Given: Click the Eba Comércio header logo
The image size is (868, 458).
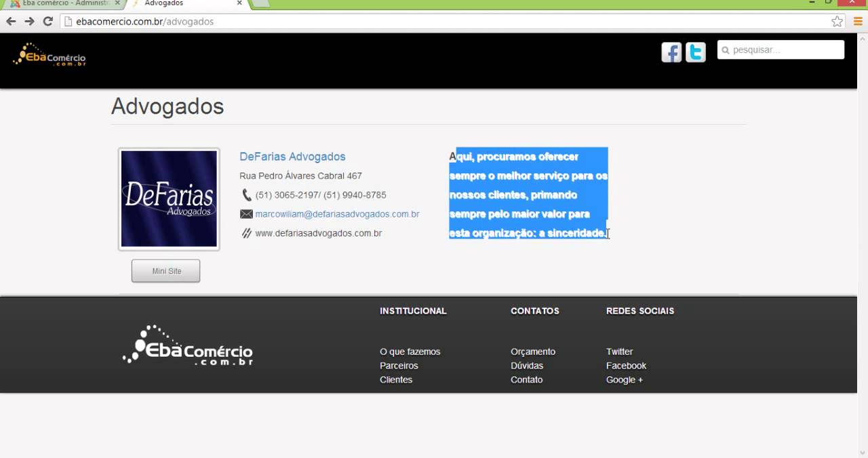Looking at the screenshot, I should tap(50, 54).
